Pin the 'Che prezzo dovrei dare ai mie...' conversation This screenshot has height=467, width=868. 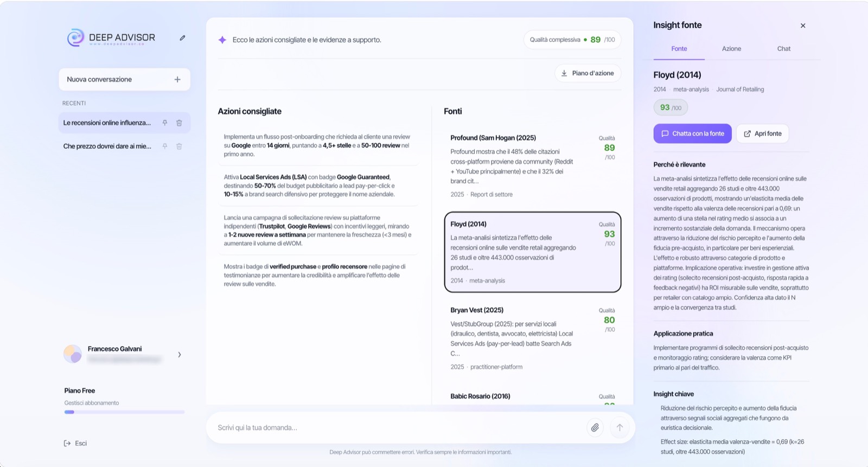(x=165, y=146)
